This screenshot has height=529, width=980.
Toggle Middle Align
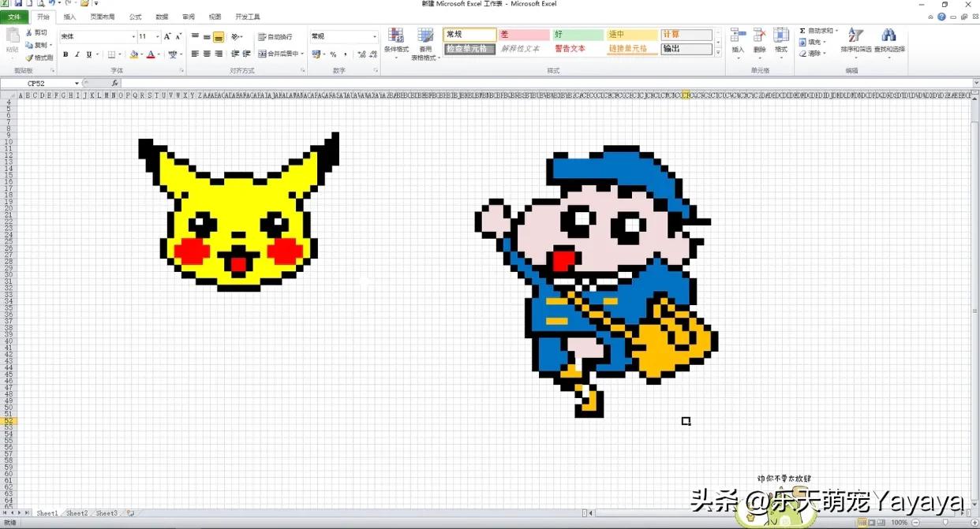point(207,36)
